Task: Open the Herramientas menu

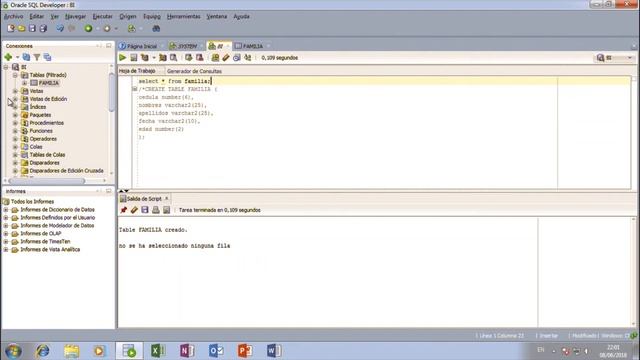Action: (x=183, y=17)
